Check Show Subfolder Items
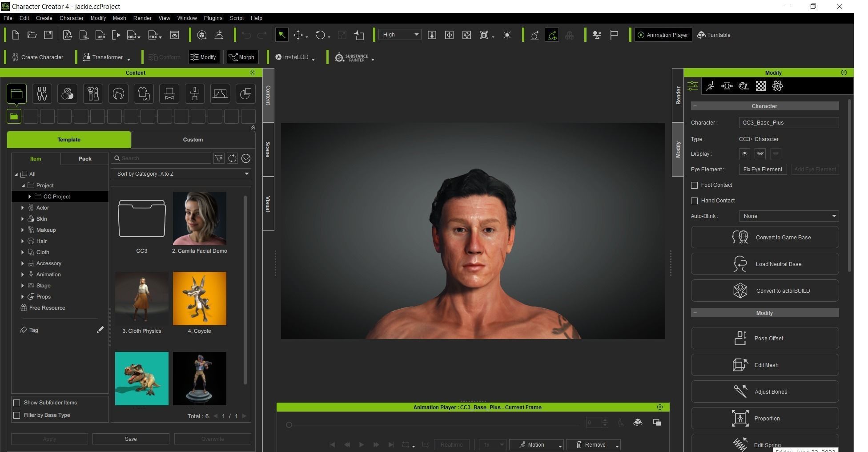868x452 pixels. point(17,403)
